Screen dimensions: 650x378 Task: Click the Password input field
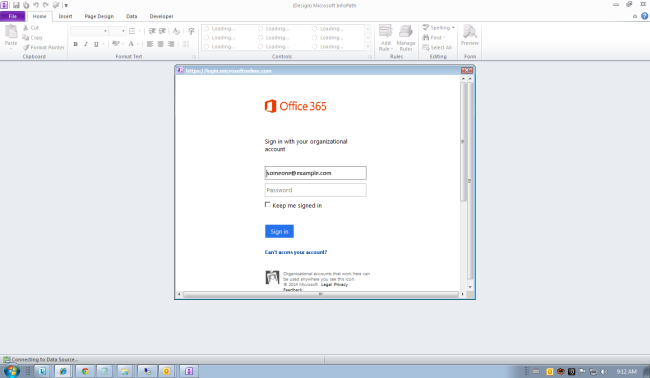tap(315, 190)
